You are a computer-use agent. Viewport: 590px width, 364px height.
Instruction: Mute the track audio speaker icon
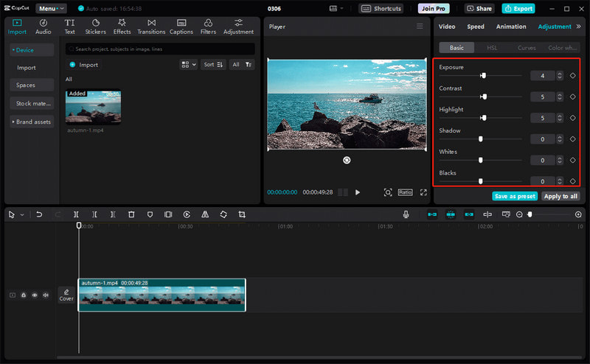(x=46, y=295)
